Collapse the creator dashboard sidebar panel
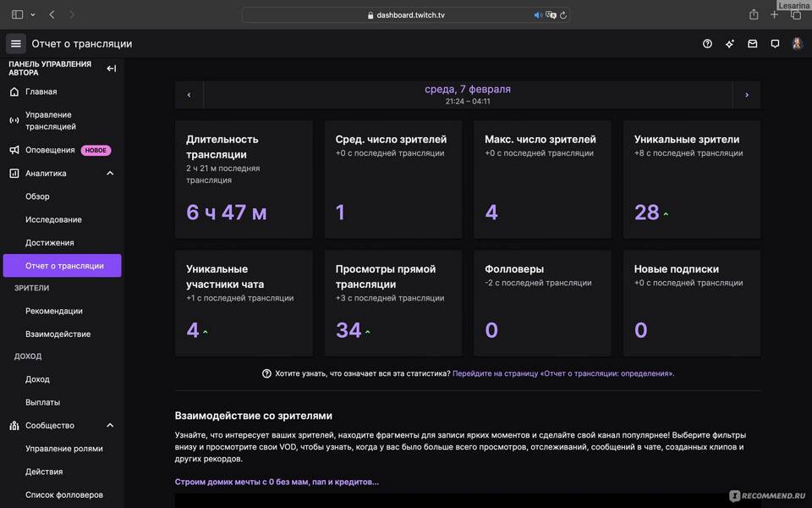The width and height of the screenshot is (812, 508). click(x=111, y=69)
